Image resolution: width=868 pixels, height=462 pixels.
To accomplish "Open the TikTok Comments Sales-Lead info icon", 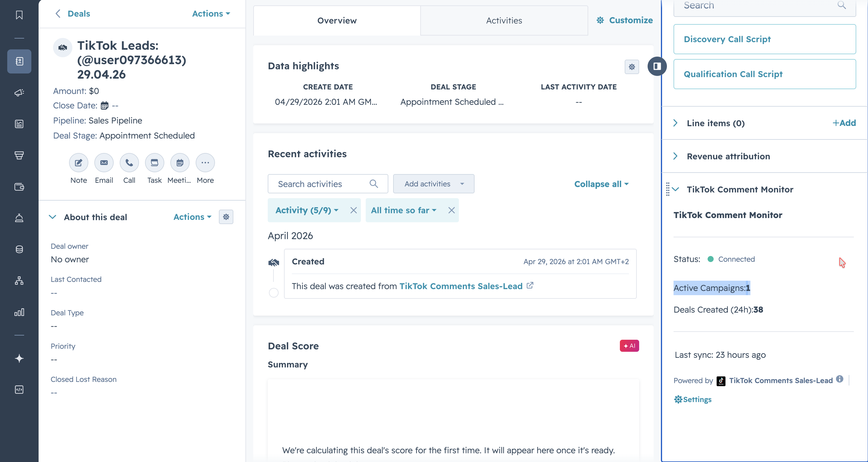I will tap(840, 379).
